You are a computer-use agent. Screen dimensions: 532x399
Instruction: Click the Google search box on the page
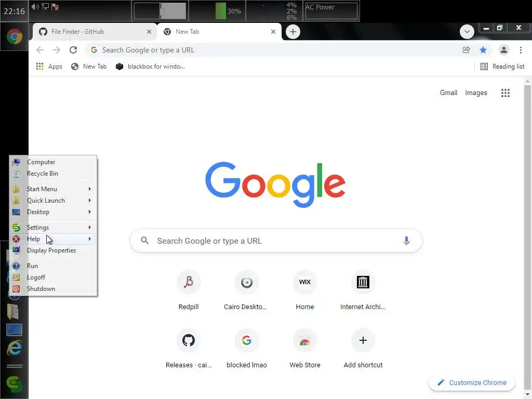tap(276, 241)
